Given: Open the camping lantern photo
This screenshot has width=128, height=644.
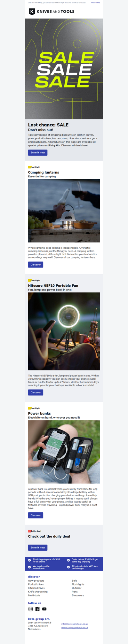Looking at the screenshot, I should point(64,211).
